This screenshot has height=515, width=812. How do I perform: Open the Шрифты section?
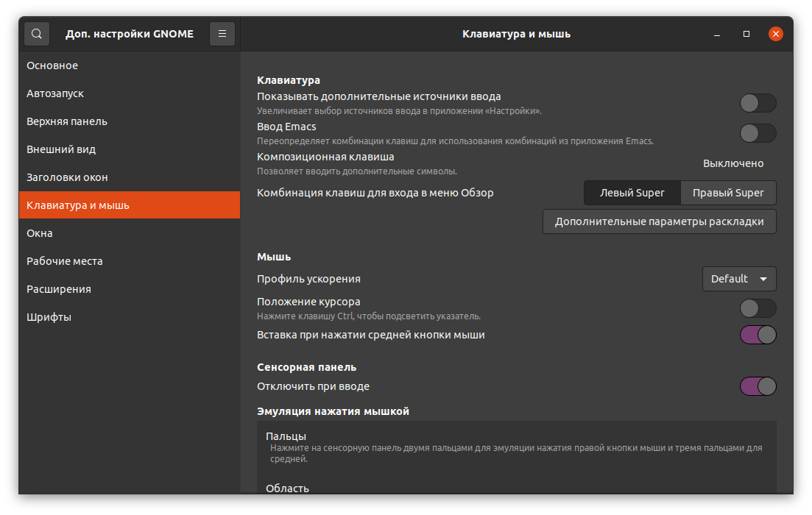coord(49,317)
